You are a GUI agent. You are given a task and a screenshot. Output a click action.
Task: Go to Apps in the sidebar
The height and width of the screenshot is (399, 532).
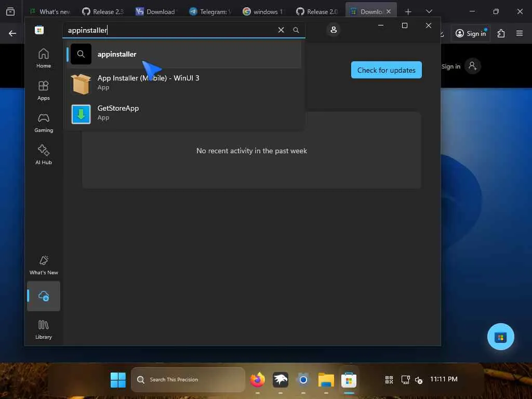(44, 90)
